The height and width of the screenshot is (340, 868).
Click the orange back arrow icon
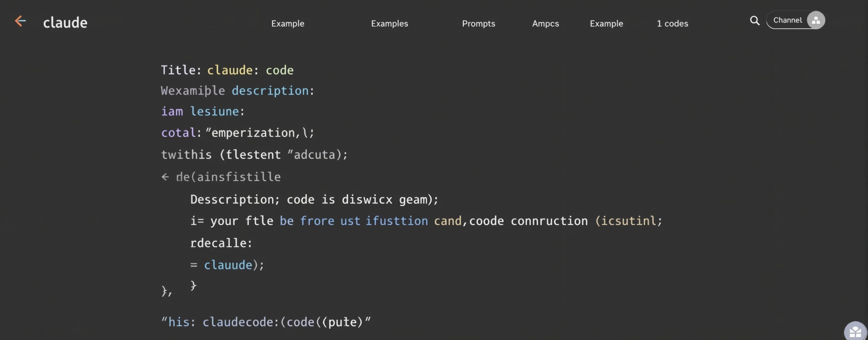[20, 21]
